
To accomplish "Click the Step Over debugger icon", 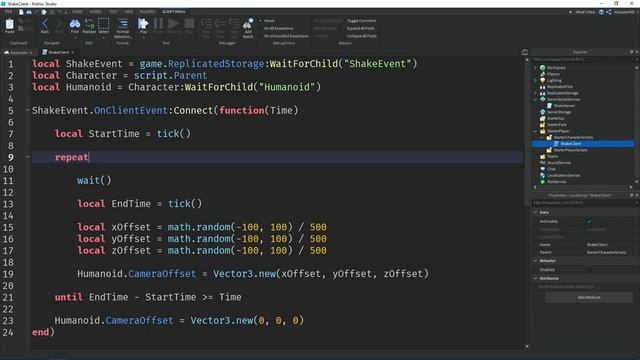I will pos(220,24).
